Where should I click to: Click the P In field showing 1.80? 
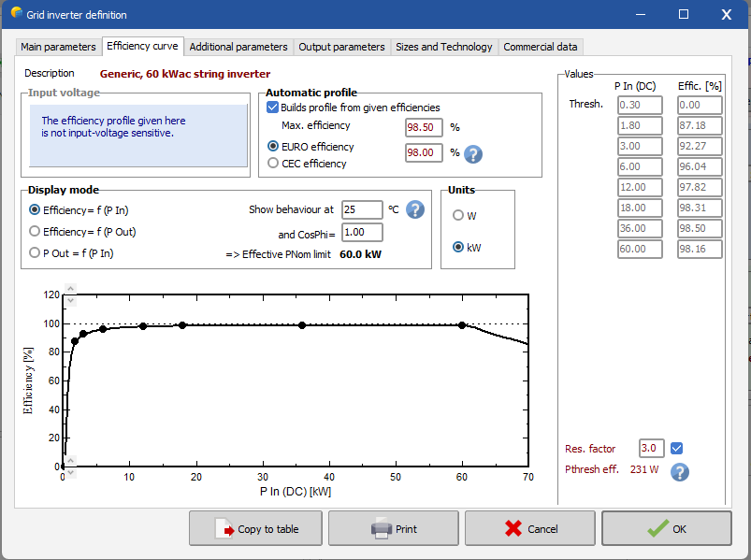pyautogui.click(x=640, y=125)
